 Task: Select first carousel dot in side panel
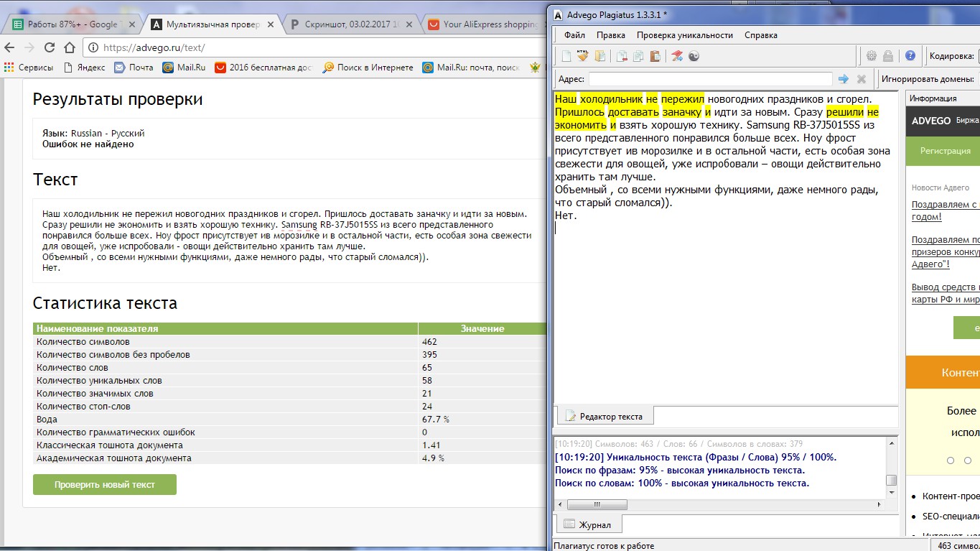(x=951, y=460)
